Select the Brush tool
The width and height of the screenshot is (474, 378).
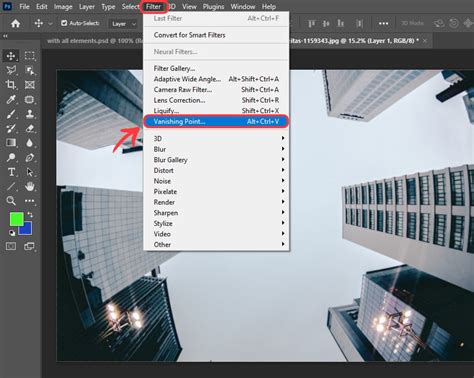click(11, 114)
